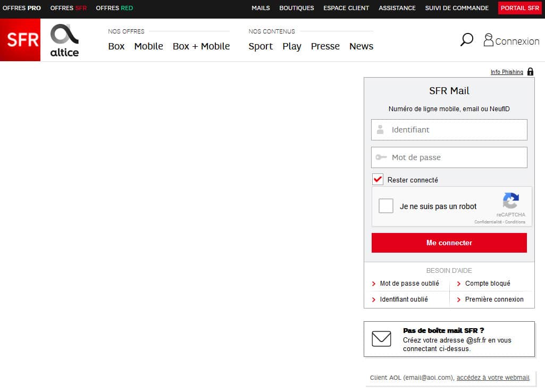The width and height of the screenshot is (545, 392).
Task: Open search with the magnifying glass icon
Action: pos(466,40)
